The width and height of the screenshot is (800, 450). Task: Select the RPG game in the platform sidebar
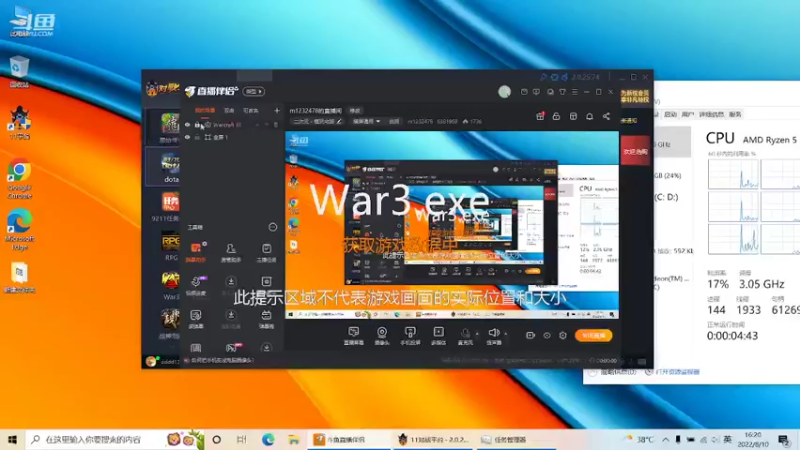point(170,246)
